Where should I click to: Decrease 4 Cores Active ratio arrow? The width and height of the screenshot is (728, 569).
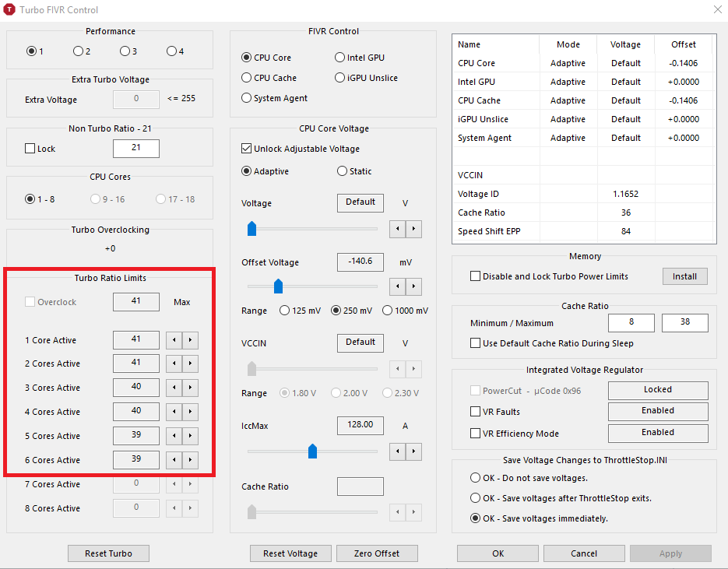(174, 412)
